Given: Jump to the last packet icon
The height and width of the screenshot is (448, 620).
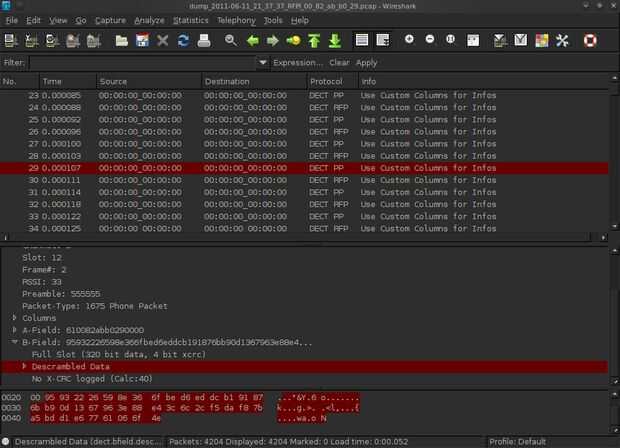Looking at the screenshot, I should (x=335, y=40).
